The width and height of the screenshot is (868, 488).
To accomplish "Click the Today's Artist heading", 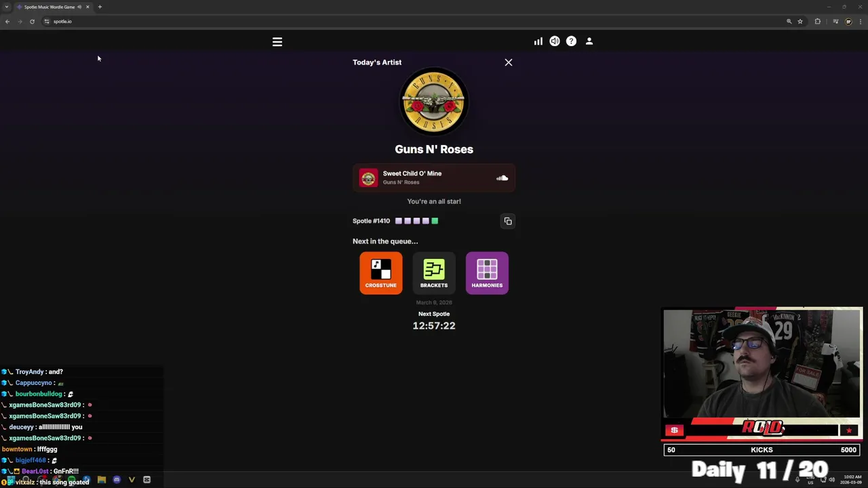I will [377, 62].
